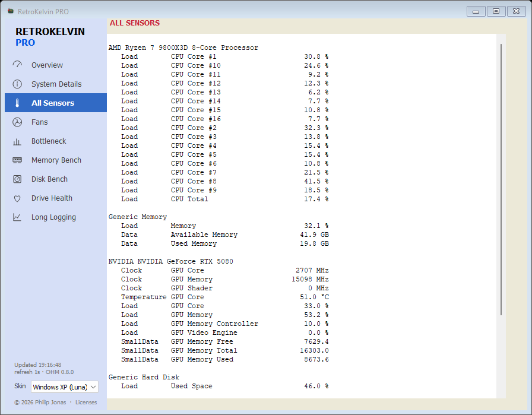Go to System Details section

coord(56,84)
